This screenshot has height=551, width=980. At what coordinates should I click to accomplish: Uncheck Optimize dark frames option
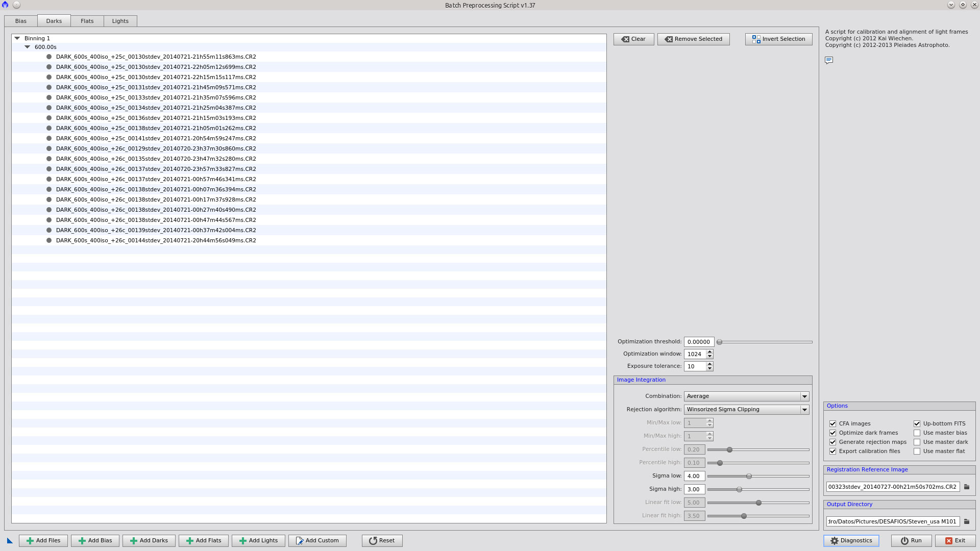[833, 433]
